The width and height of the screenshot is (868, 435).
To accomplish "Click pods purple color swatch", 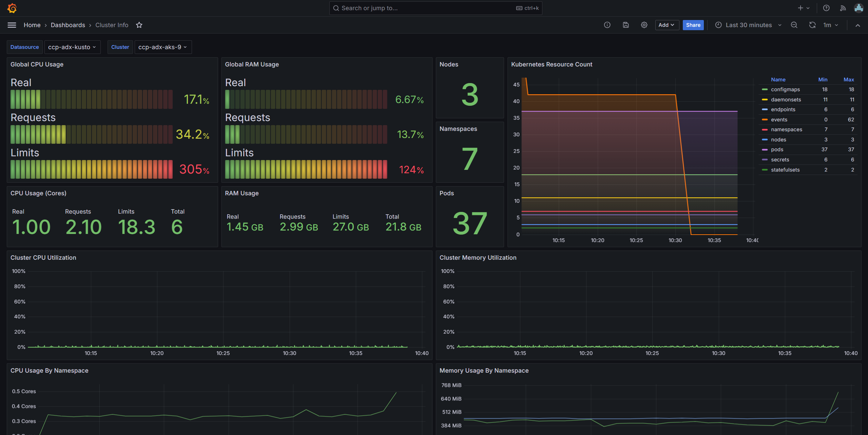I will [765, 150].
